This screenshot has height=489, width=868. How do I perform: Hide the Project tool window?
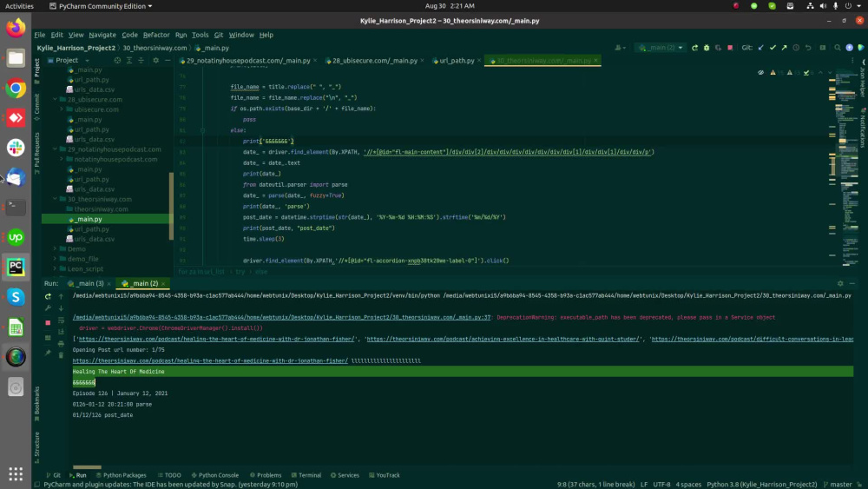(168, 60)
